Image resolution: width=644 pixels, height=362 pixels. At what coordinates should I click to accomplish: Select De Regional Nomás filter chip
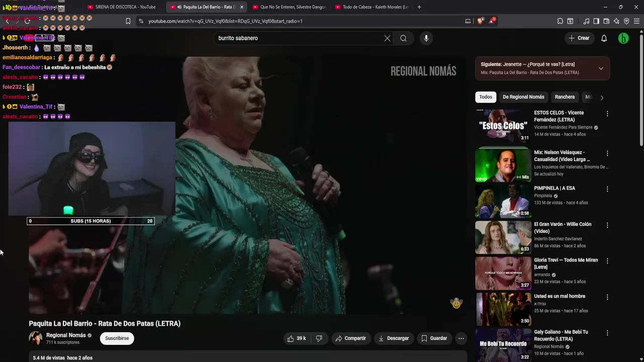523,97
